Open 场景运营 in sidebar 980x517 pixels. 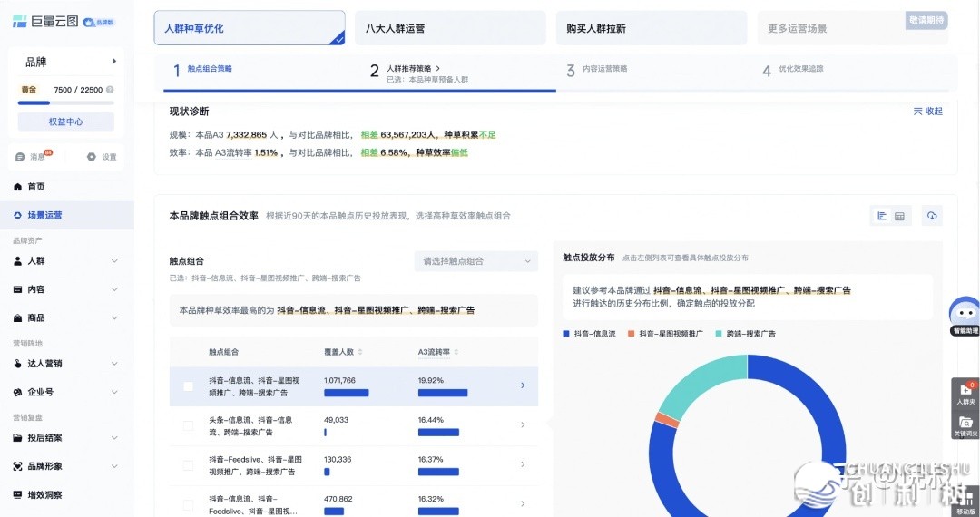(67, 216)
